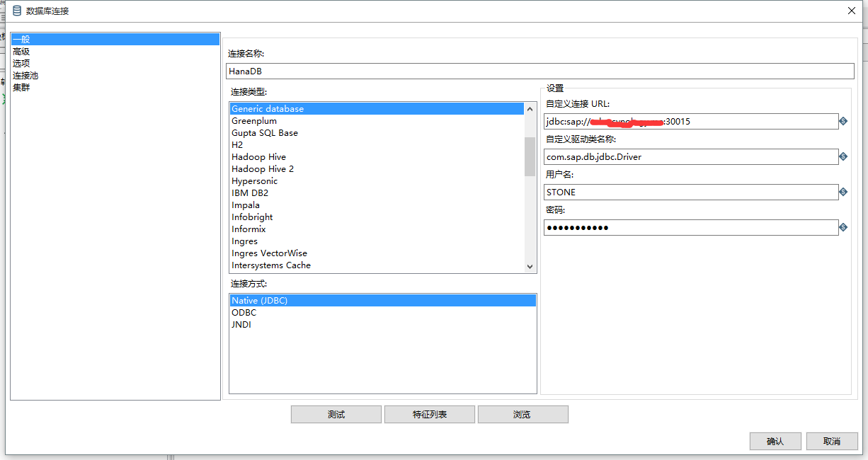Click the 特征列表 button

point(430,415)
